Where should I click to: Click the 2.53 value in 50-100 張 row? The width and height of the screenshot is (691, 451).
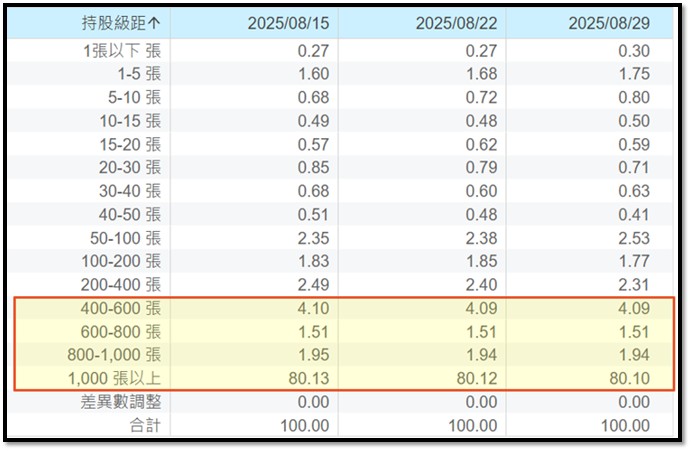click(634, 239)
